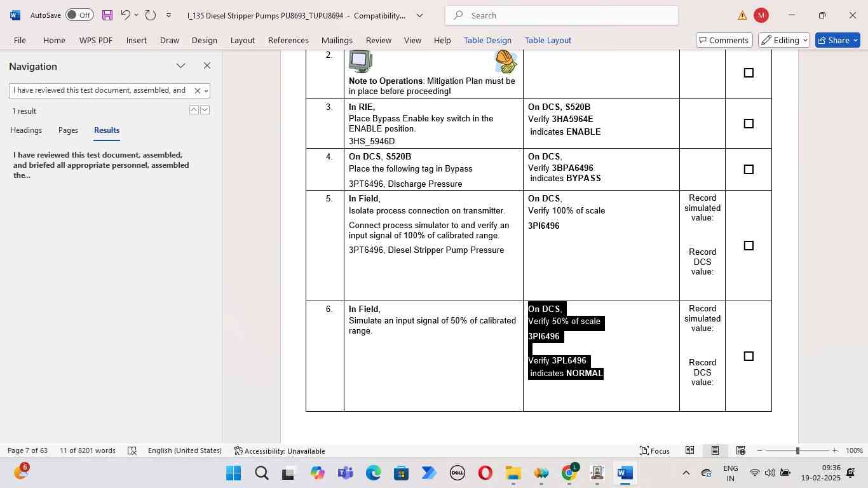Click the 100% zoom level
The height and width of the screenshot is (488, 868).
tap(854, 451)
